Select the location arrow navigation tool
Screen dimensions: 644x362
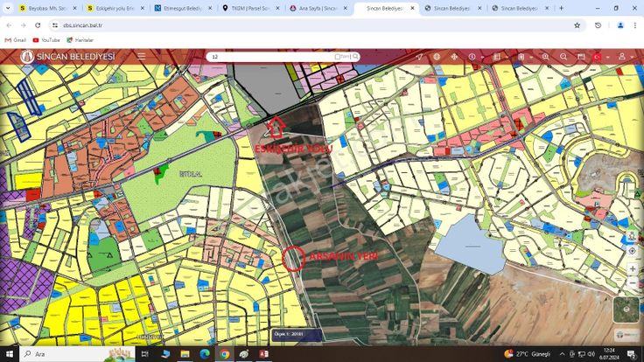(419, 57)
